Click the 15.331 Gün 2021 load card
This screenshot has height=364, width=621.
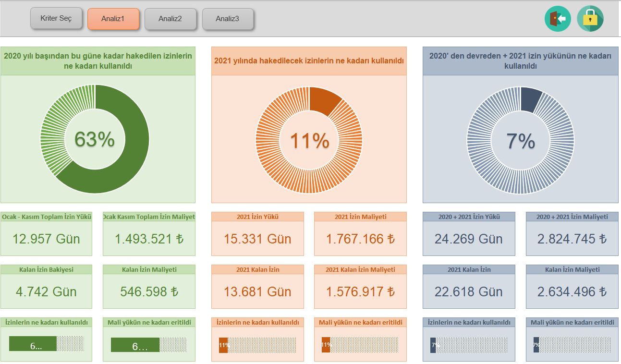pos(257,239)
